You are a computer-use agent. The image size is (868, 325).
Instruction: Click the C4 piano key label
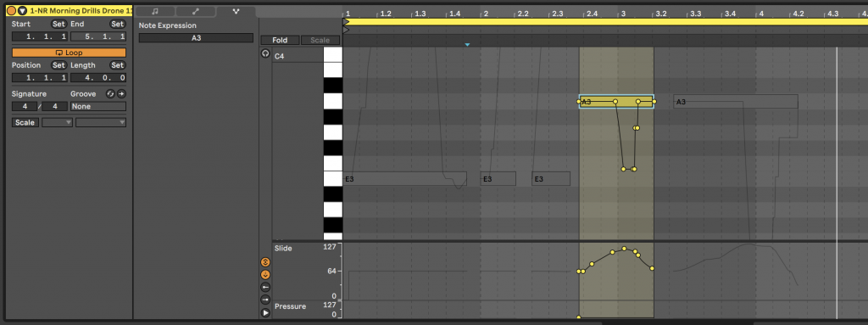click(x=279, y=56)
